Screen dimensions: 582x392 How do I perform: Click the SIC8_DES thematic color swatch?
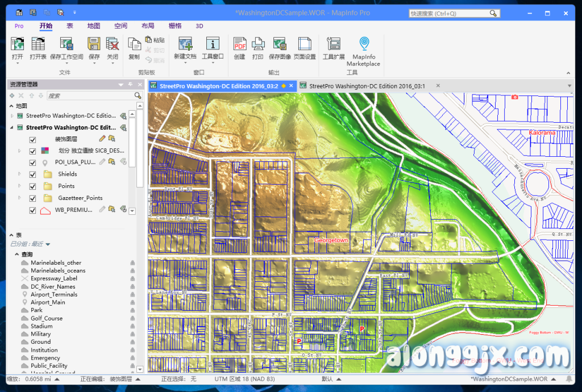click(x=46, y=151)
